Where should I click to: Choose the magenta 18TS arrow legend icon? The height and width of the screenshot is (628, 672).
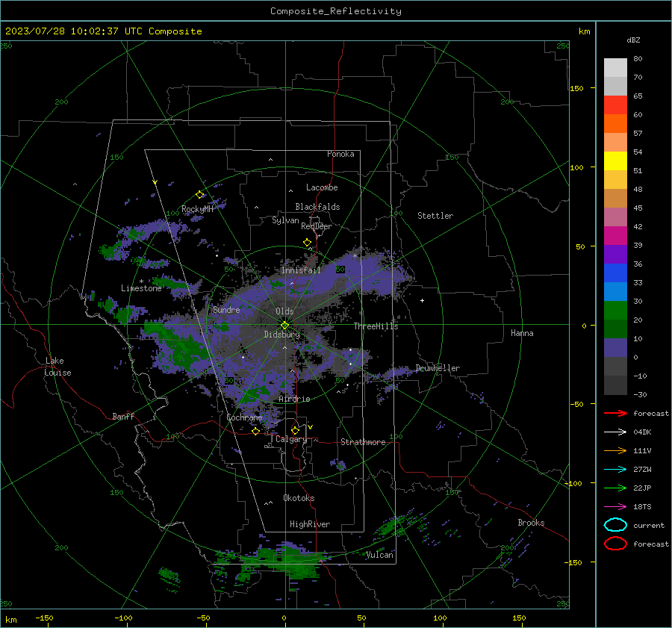(x=615, y=507)
